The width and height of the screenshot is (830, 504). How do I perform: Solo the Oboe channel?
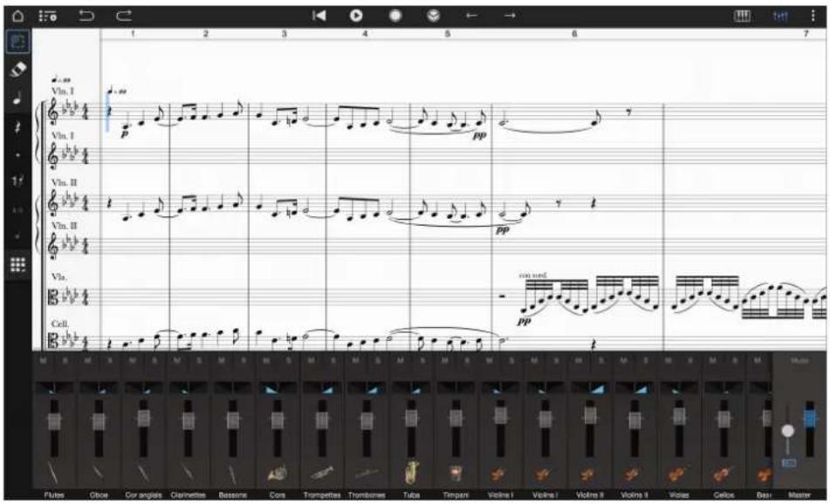click(x=110, y=360)
